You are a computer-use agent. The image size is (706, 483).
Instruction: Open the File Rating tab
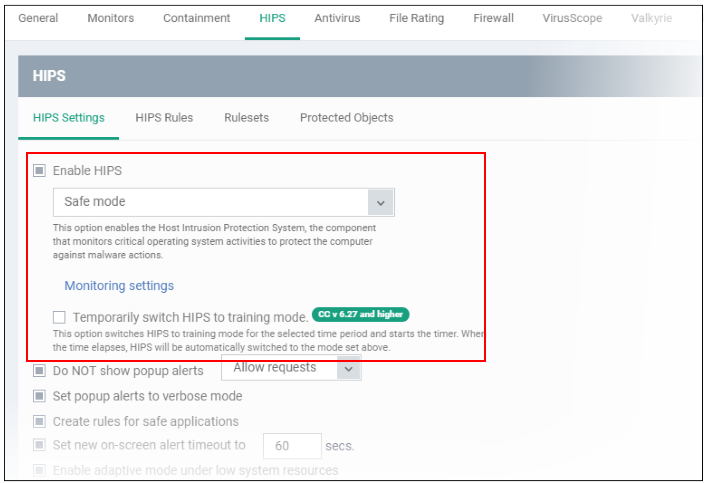pos(416,18)
